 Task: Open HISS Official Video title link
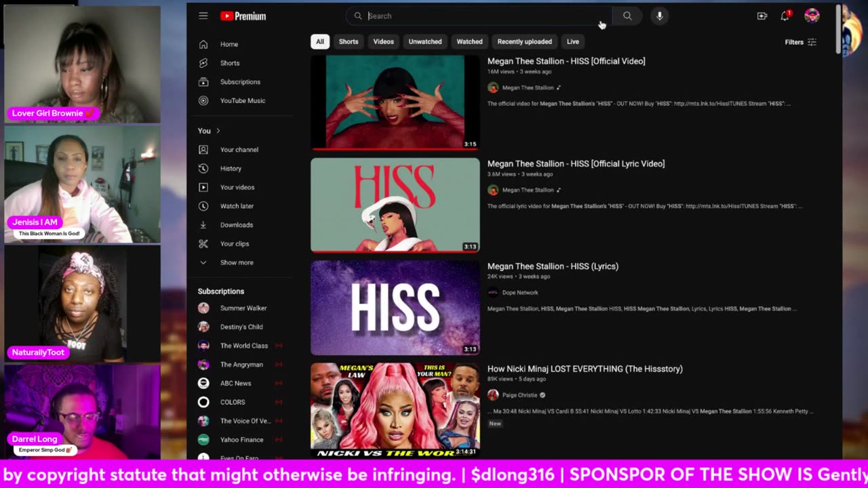[566, 61]
